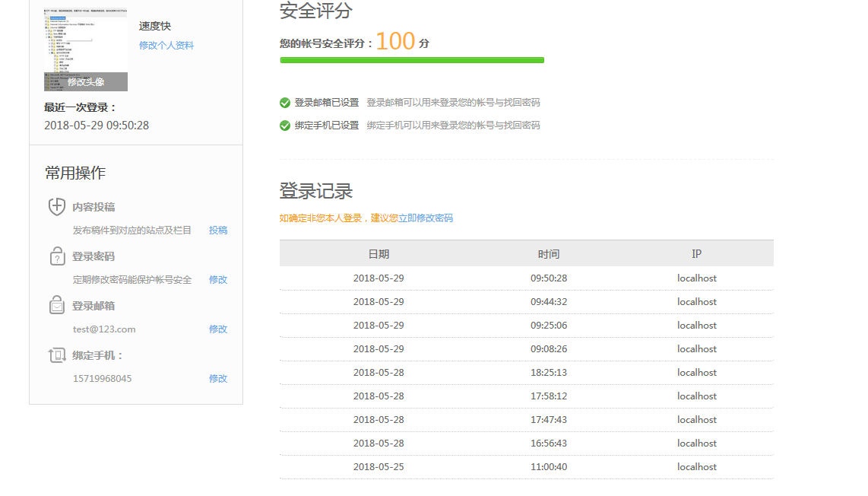Click the username 速度快
This screenshot has width=868, height=496.
[155, 26]
